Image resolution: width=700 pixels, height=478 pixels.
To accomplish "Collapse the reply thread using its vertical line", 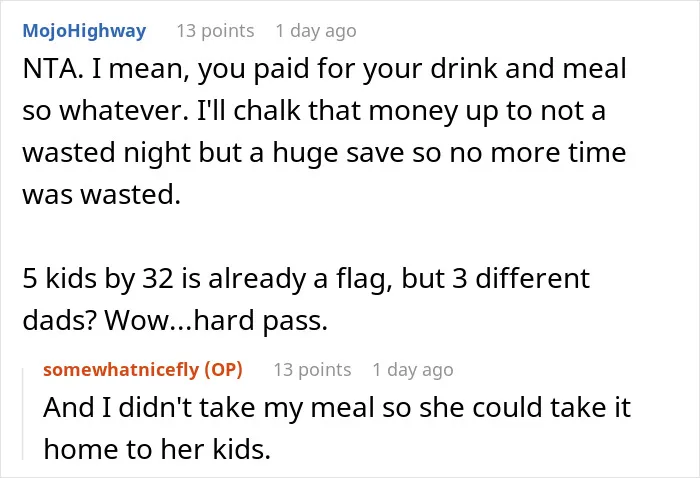I will click(x=23, y=413).
